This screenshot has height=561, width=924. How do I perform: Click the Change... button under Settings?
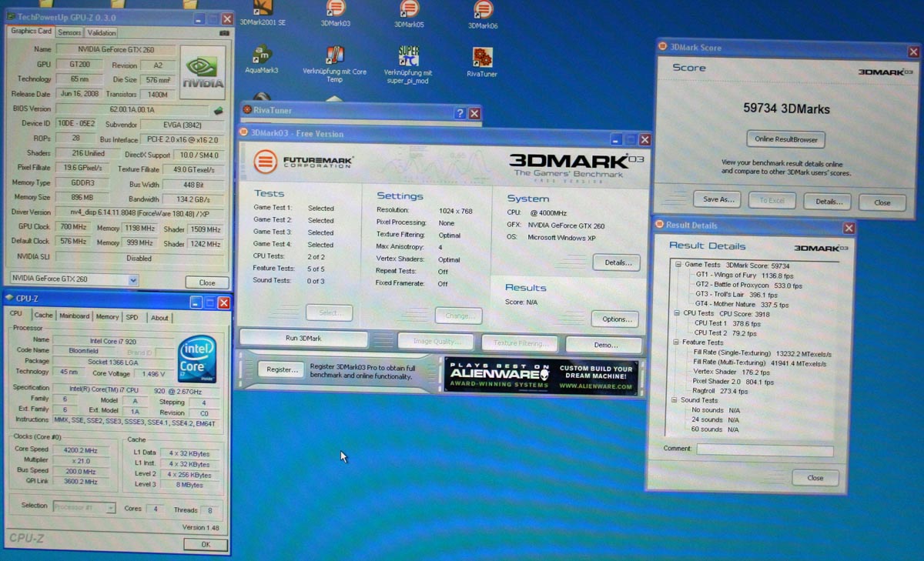click(458, 316)
